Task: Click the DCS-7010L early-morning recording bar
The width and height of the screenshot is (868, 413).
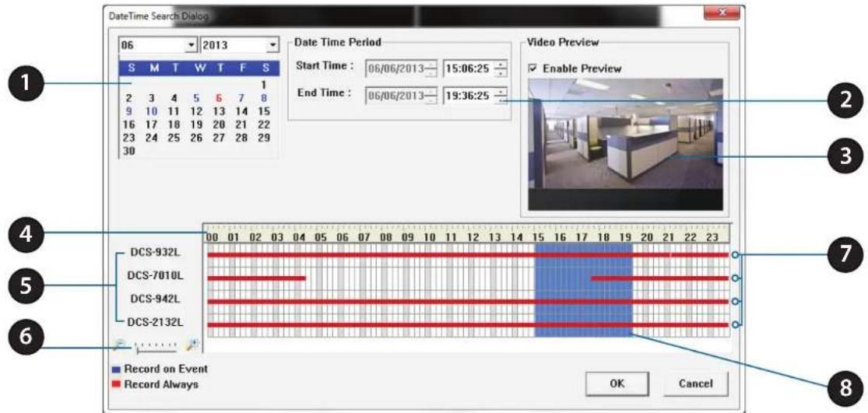Action: (x=256, y=278)
